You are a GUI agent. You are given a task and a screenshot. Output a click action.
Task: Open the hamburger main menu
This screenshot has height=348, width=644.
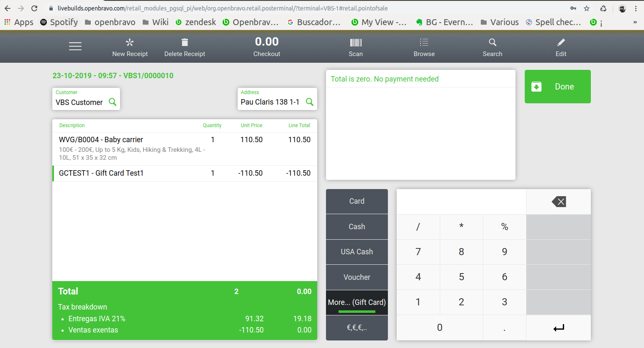pyautogui.click(x=75, y=46)
